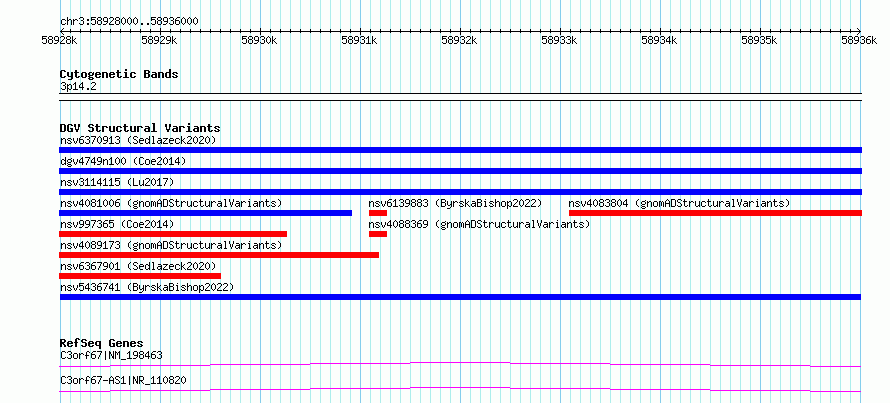Click the 58929k ruler tick label
890x403 pixels.
[159, 40]
